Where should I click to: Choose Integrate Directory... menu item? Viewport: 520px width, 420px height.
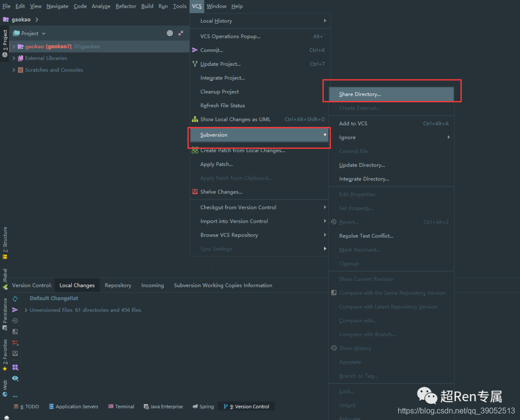tap(391, 178)
